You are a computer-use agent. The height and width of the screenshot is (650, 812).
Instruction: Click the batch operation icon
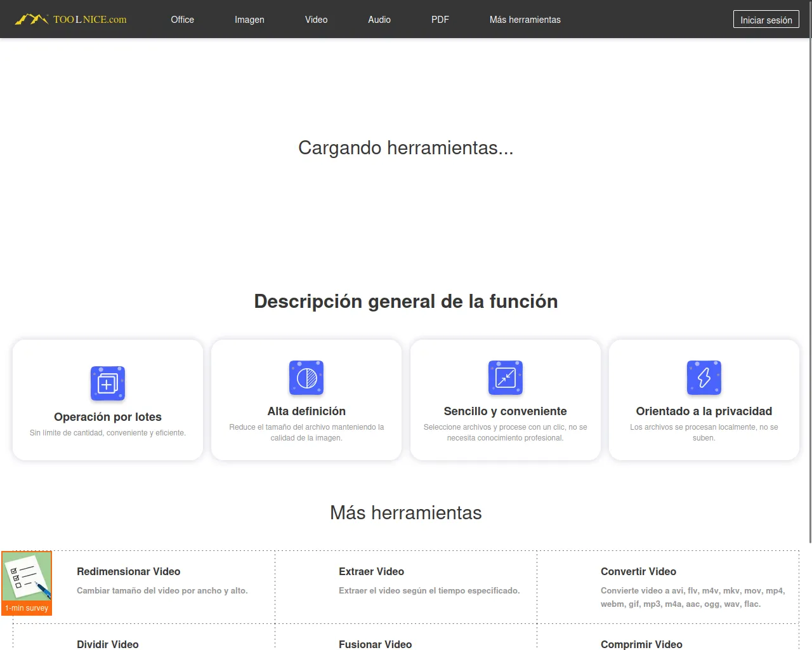108,383
